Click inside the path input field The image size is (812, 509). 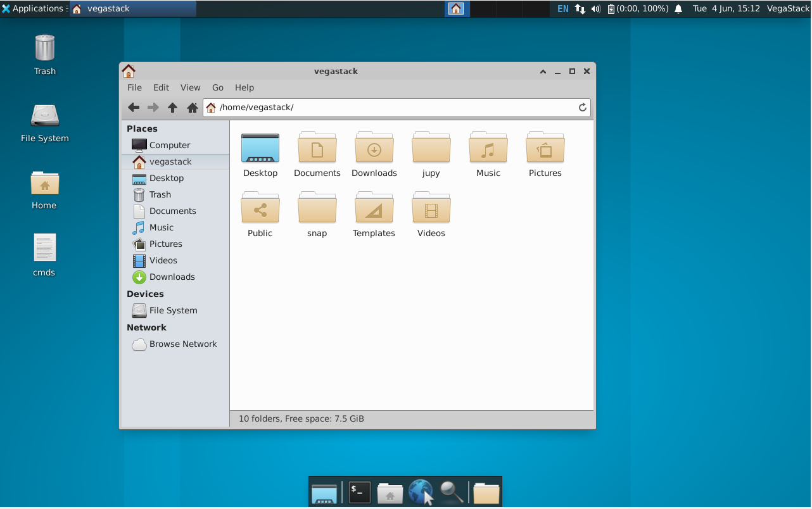coord(380,107)
